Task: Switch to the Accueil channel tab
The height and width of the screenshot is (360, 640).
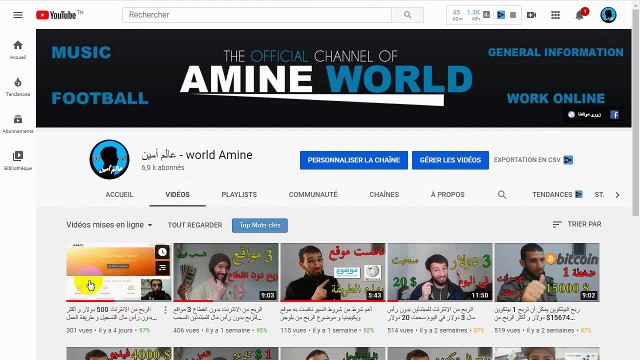Action: pos(119,195)
